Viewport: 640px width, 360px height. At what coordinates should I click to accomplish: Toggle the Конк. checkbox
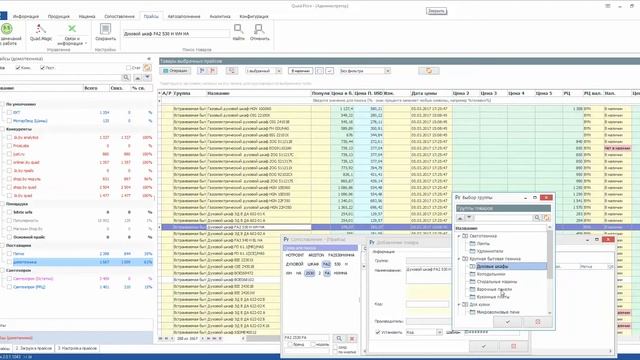[x=18, y=68]
